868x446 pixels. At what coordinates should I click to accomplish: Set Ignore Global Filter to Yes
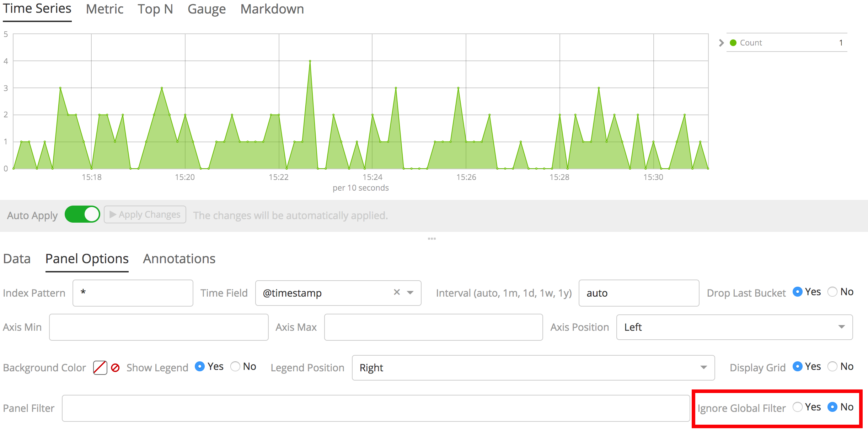798,407
